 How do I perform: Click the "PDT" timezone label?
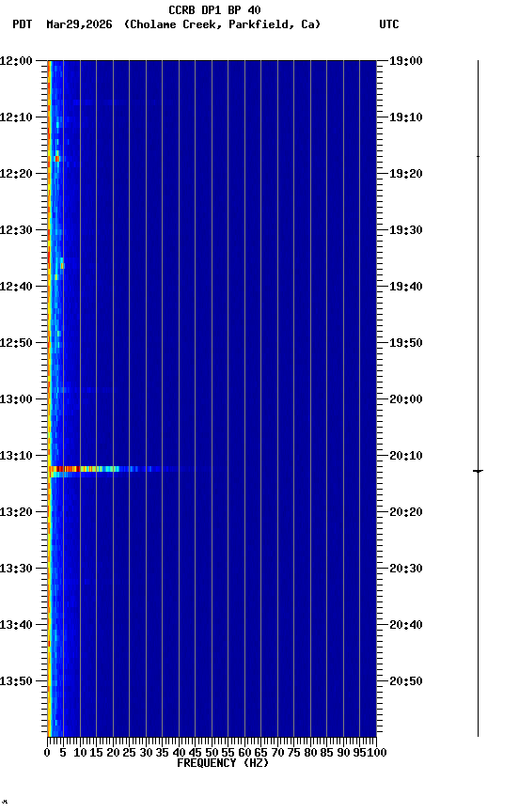click(23, 24)
